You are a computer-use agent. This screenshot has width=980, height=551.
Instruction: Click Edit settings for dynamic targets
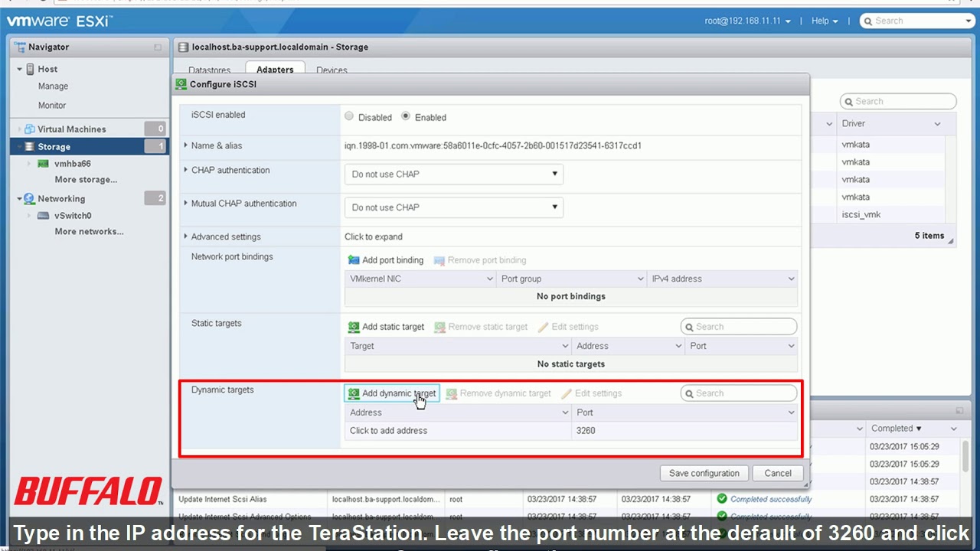[x=592, y=393]
